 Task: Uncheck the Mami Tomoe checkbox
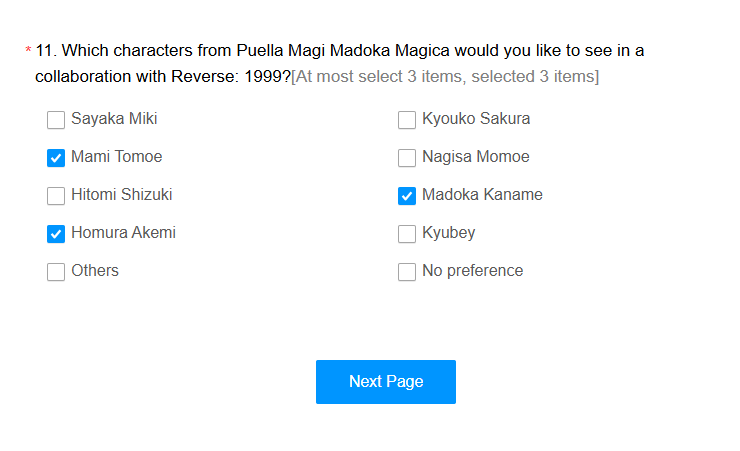pyautogui.click(x=56, y=158)
